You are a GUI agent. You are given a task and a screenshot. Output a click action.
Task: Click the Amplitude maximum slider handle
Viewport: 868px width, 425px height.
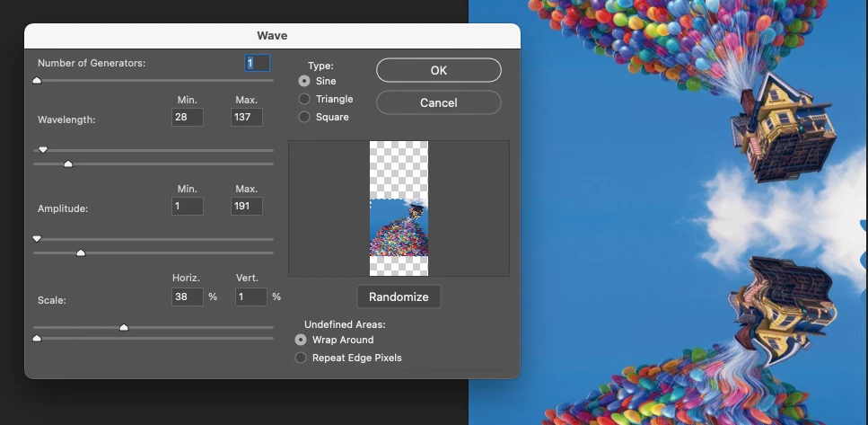pos(81,252)
